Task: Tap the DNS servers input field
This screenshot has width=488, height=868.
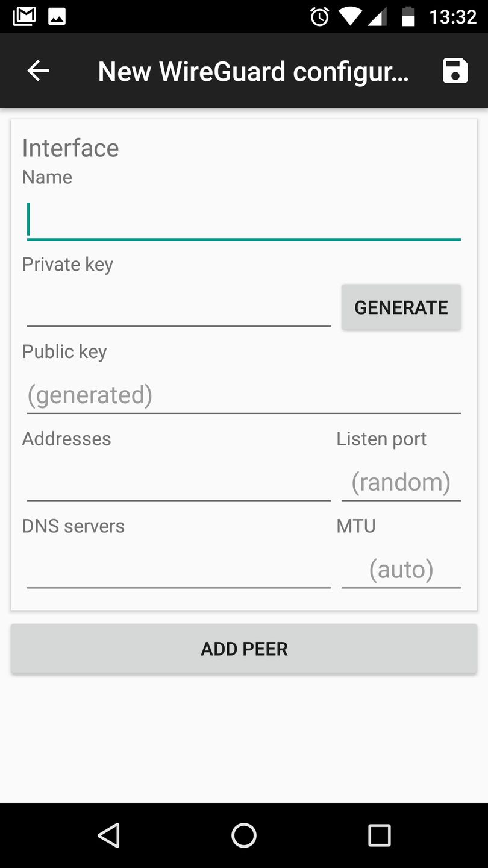Action: click(x=178, y=569)
